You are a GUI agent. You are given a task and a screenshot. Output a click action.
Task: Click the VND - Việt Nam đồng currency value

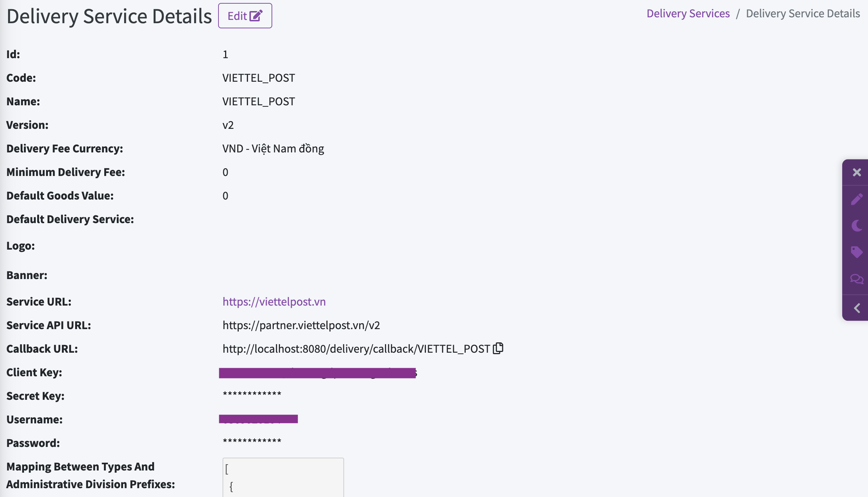pyautogui.click(x=273, y=149)
